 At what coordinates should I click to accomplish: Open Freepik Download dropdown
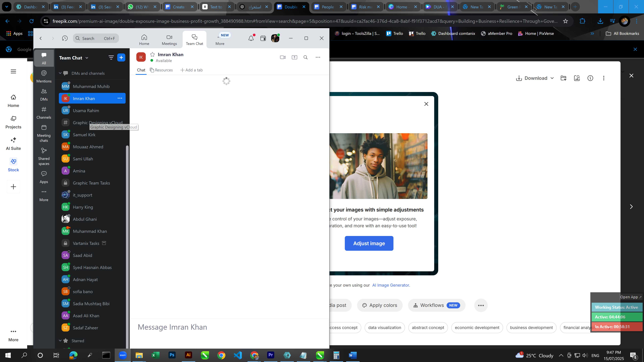click(x=535, y=78)
